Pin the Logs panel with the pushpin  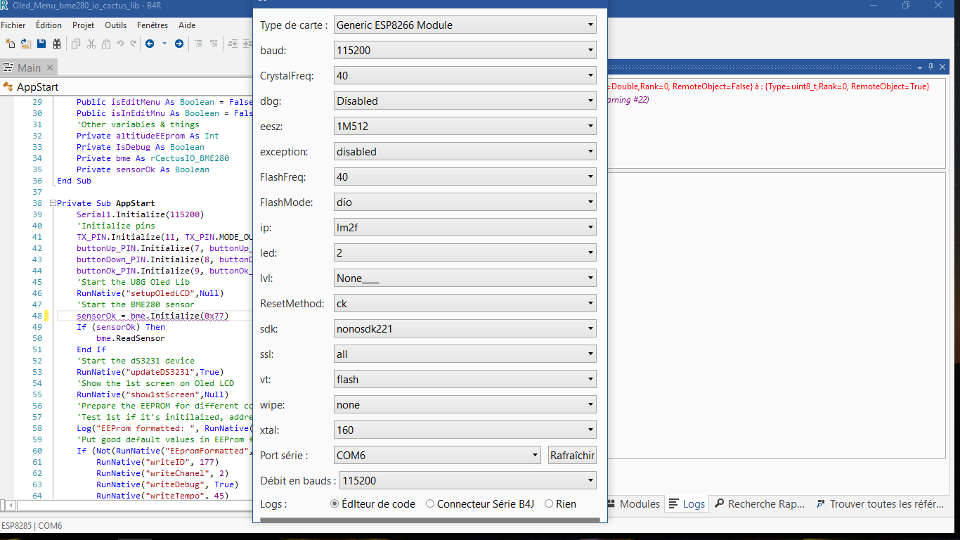[931, 67]
